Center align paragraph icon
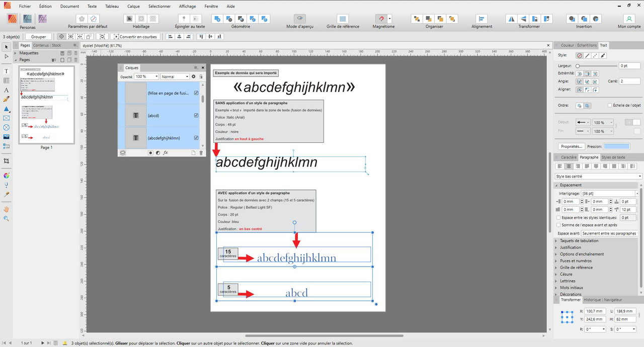 click(x=569, y=166)
